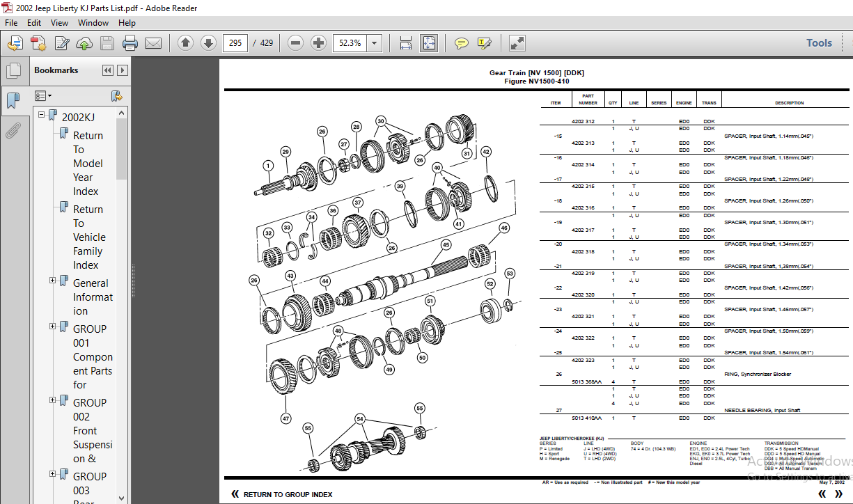Image resolution: width=853 pixels, height=504 pixels.
Task: Click the New Bookmark icon
Action: [116, 95]
